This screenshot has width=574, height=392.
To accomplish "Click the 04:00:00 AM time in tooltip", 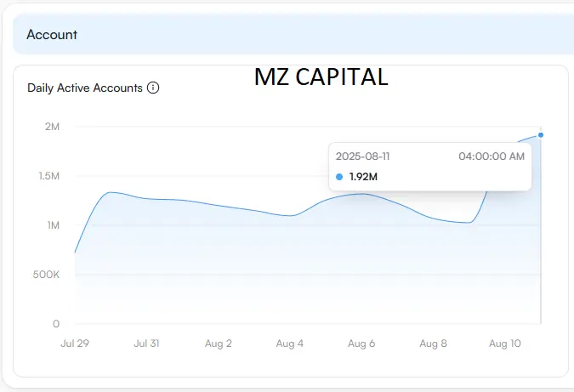I will coord(492,156).
